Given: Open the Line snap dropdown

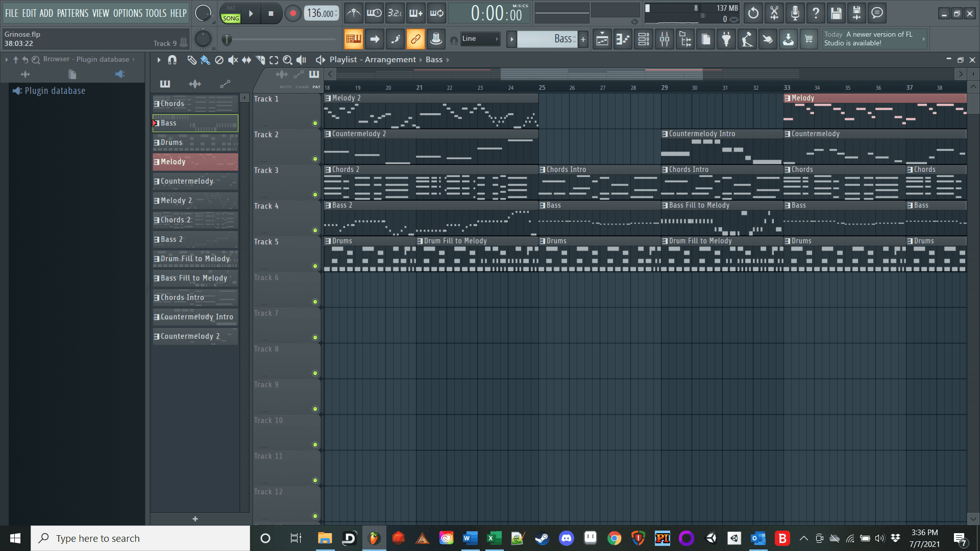Looking at the screenshot, I should pos(480,39).
